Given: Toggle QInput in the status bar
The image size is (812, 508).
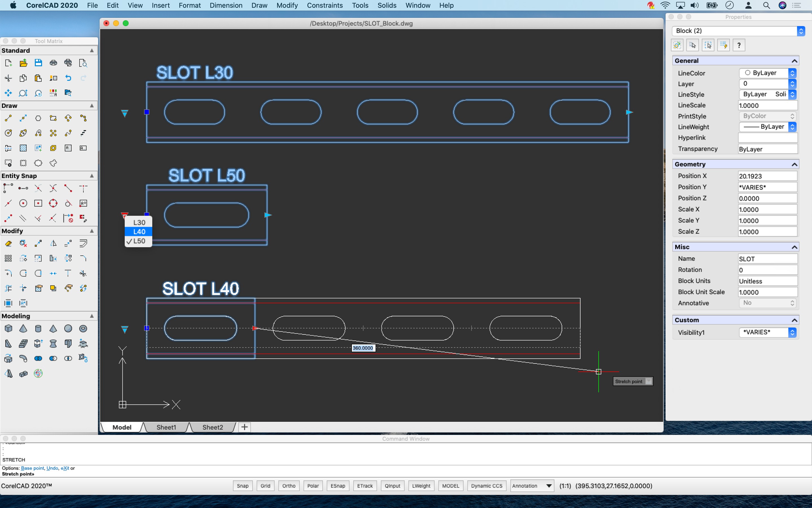Looking at the screenshot, I should click(x=392, y=486).
